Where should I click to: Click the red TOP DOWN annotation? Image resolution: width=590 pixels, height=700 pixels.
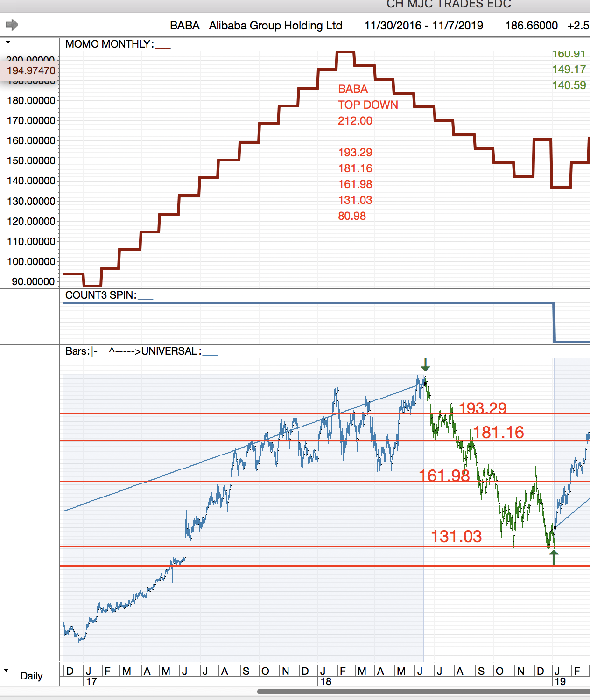click(x=368, y=105)
